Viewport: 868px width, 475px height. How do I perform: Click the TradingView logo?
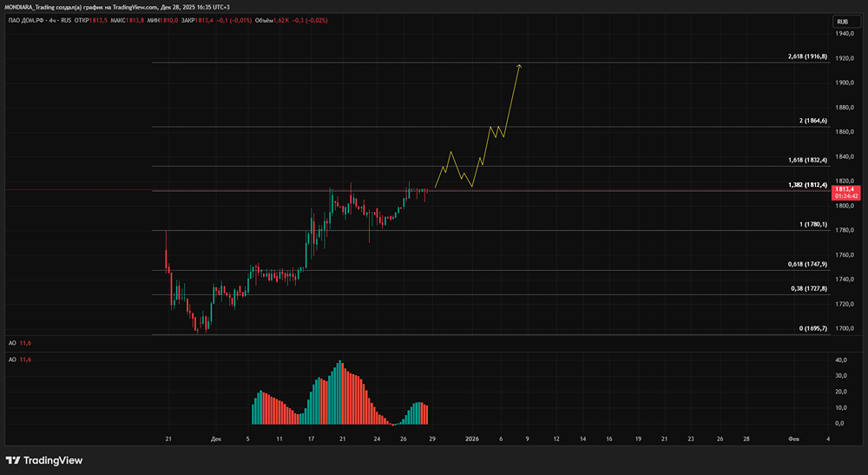pyautogui.click(x=44, y=460)
